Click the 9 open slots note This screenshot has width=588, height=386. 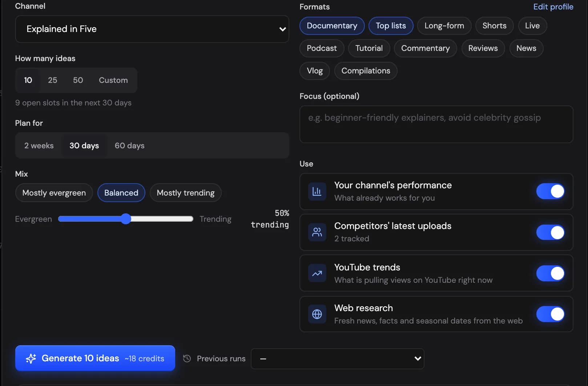click(73, 103)
